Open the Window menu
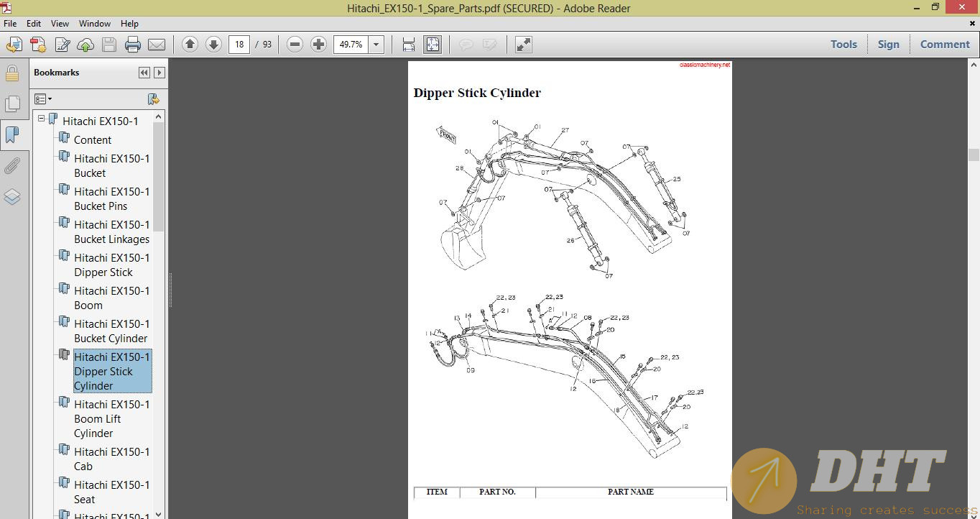 coord(95,24)
